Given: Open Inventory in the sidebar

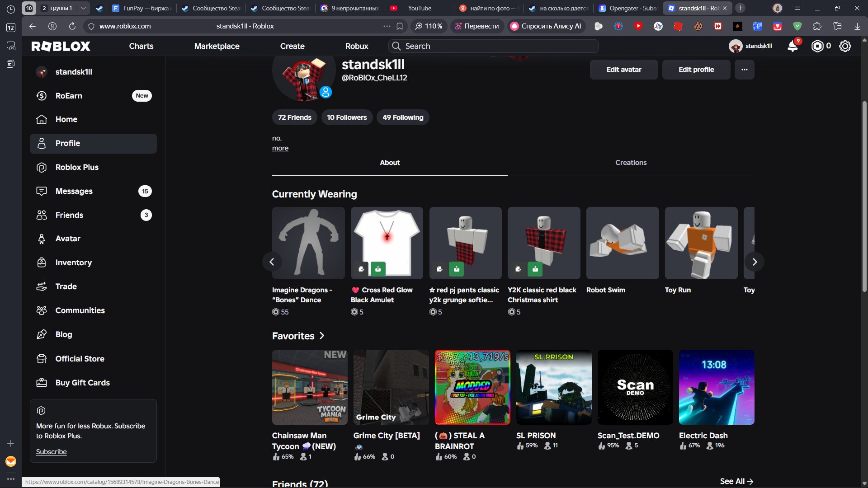Looking at the screenshot, I should coord(93,263).
